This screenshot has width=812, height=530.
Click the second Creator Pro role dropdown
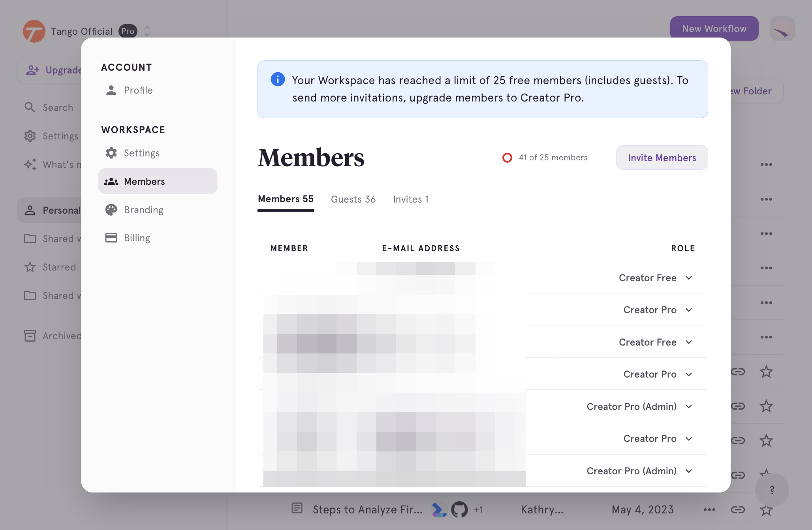click(658, 374)
